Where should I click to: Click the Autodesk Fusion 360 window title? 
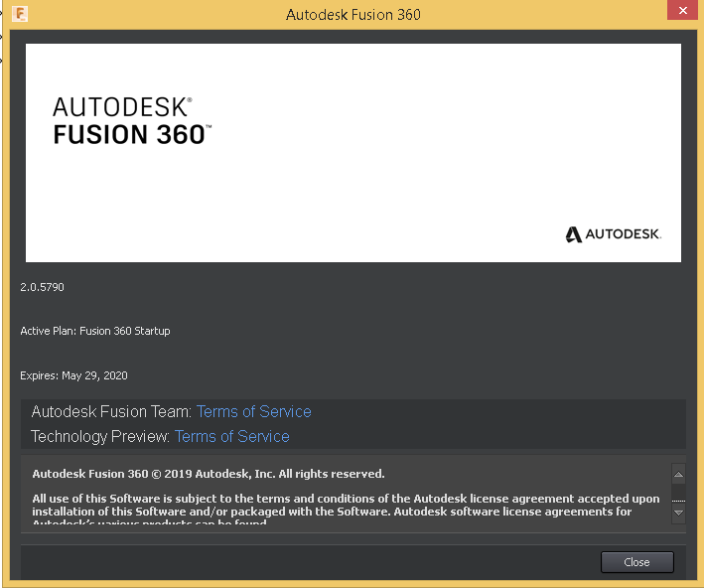[353, 14]
